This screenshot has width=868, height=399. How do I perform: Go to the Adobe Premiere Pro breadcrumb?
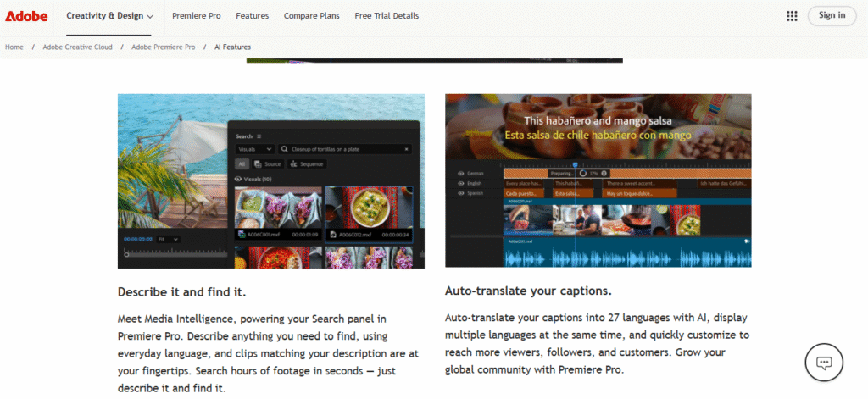(164, 47)
